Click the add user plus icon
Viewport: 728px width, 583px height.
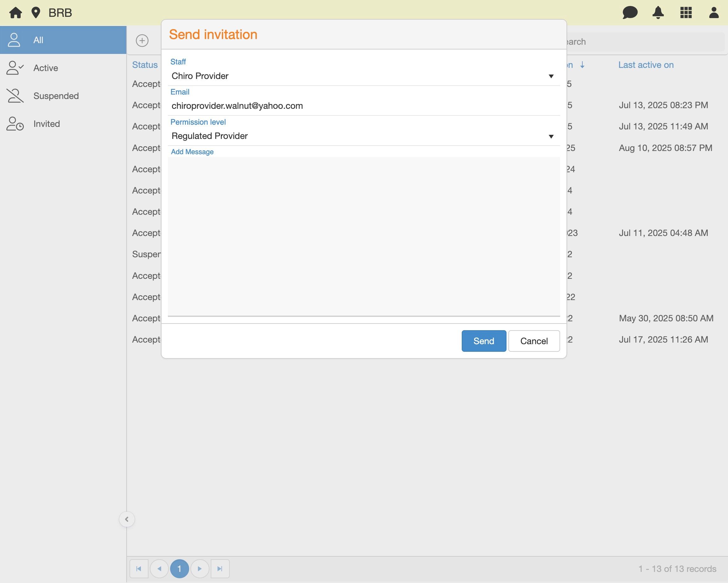(x=142, y=41)
